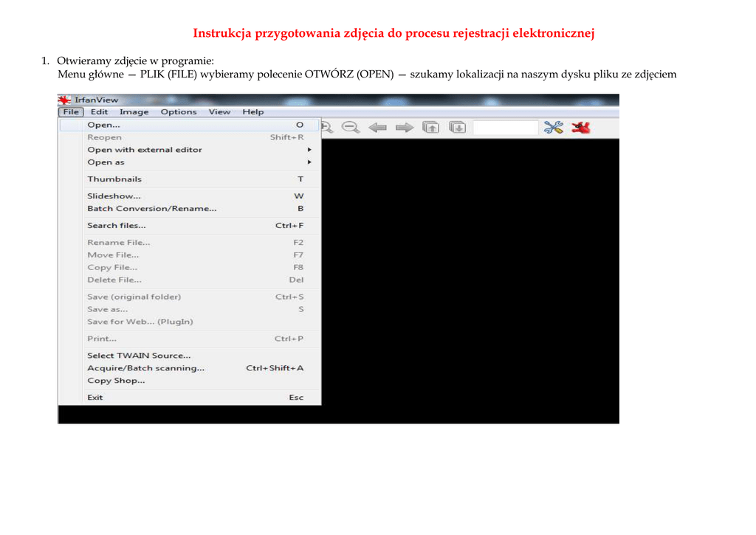Click the toolbar page number field
756x535 pixels.
[x=505, y=128]
